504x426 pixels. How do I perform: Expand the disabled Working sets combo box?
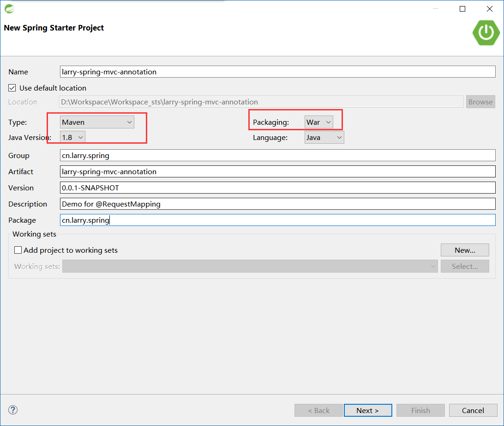click(x=250, y=266)
